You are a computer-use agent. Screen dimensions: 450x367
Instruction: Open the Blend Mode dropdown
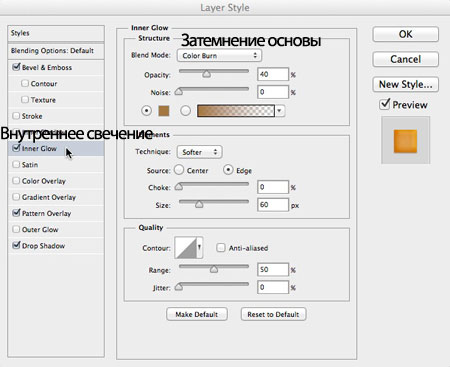pyautogui.click(x=219, y=56)
